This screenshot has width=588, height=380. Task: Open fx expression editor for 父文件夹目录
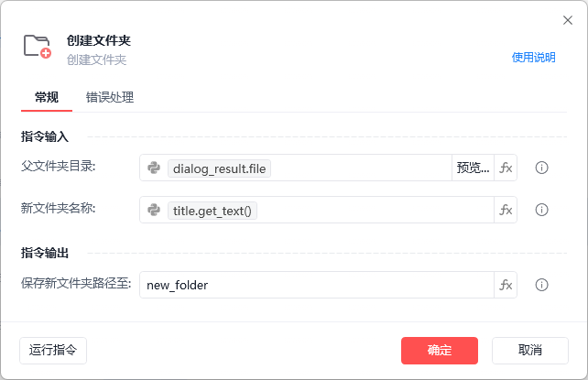coord(506,168)
